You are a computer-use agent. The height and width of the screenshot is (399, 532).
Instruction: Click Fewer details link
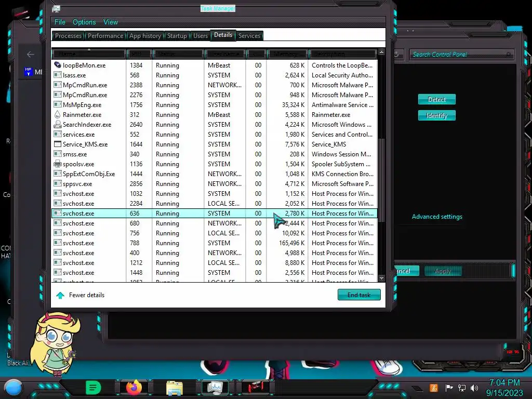tap(87, 295)
